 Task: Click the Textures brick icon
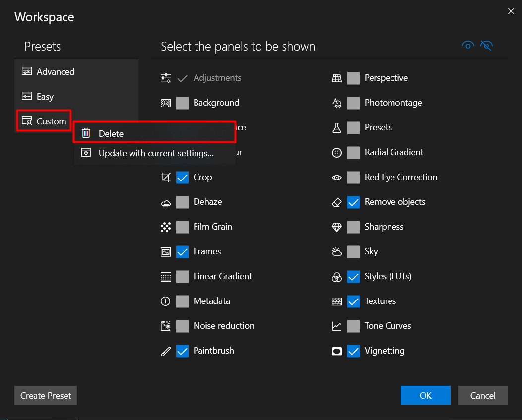pyautogui.click(x=337, y=301)
